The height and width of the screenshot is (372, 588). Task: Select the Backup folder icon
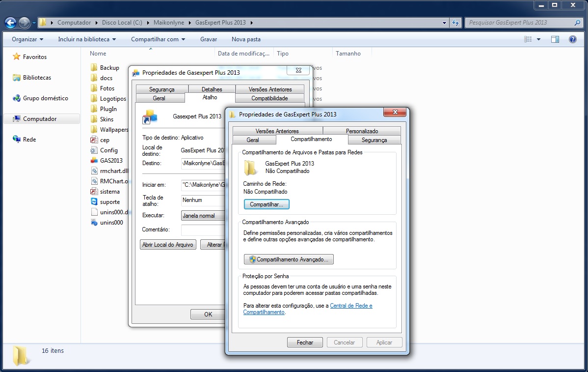94,67
